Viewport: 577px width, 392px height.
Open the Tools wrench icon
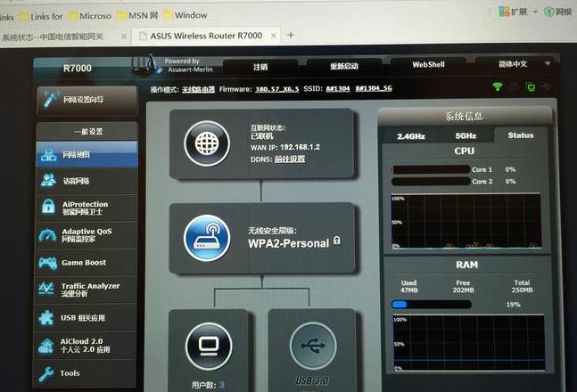tap(46, 373)
